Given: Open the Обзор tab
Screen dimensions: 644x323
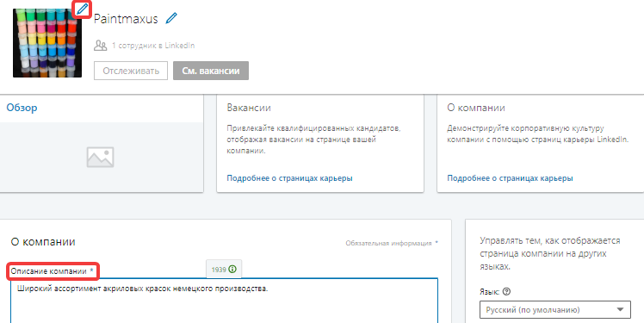Looking at the screenshot, I should coord(22,108).
